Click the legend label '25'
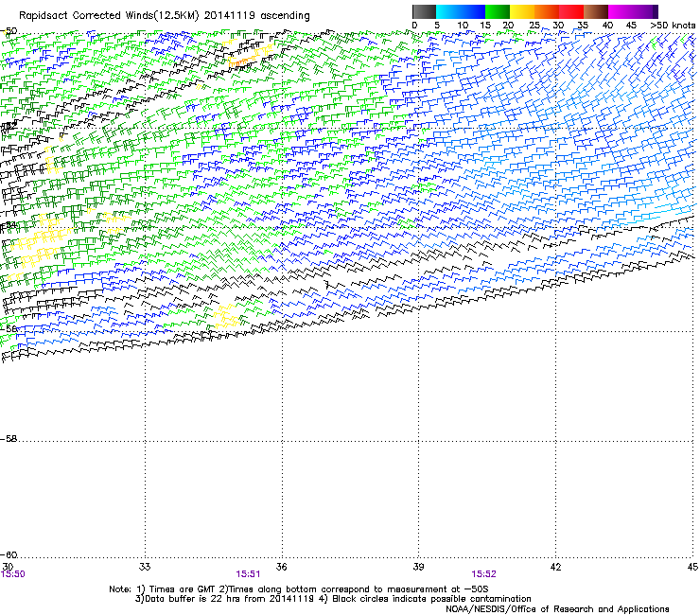The height and width of the screenshot is (615, 700). click(534, 26)
